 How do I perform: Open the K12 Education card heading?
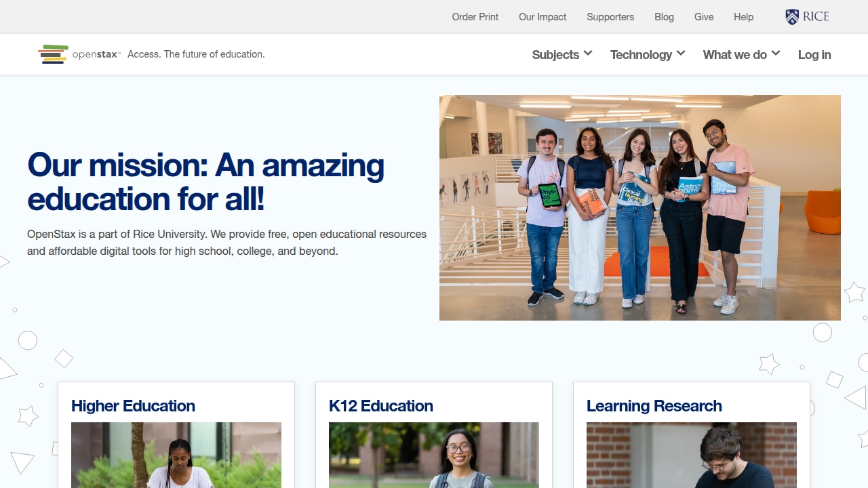pos(381,405)
